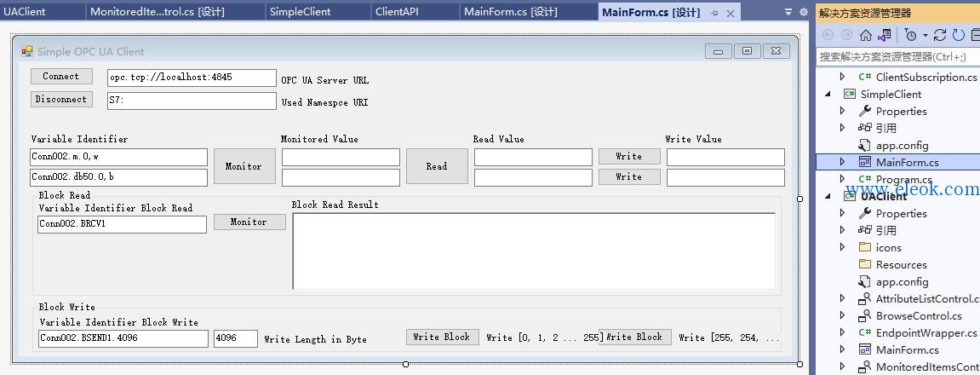Click the 4096 write length field

(x=236, y=338)
